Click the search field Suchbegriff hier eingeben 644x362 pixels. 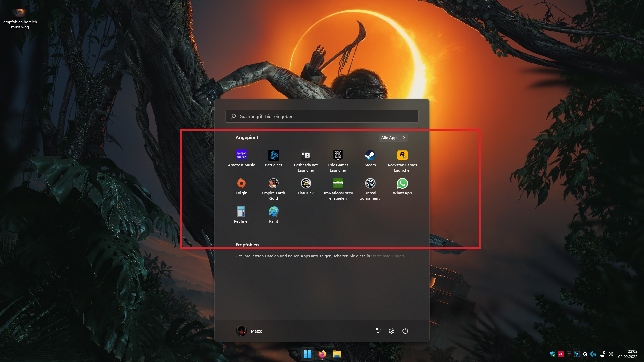click(x=322, y=116)
